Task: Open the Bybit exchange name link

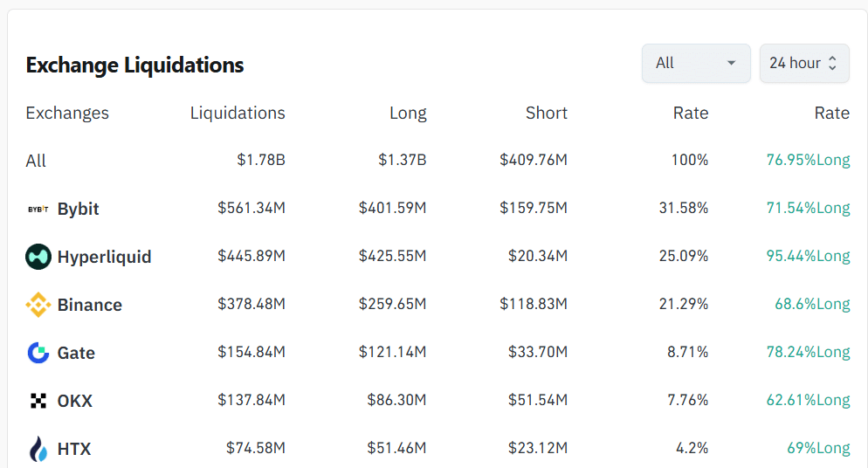Action: [x=79, y=209]
